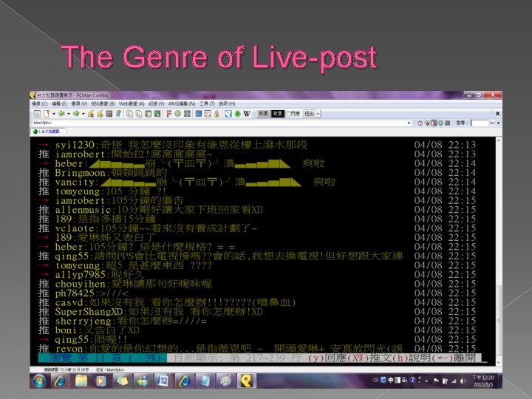Close the ANSI toolbar with X
The image size is (532, 399).
coord(497,114)
